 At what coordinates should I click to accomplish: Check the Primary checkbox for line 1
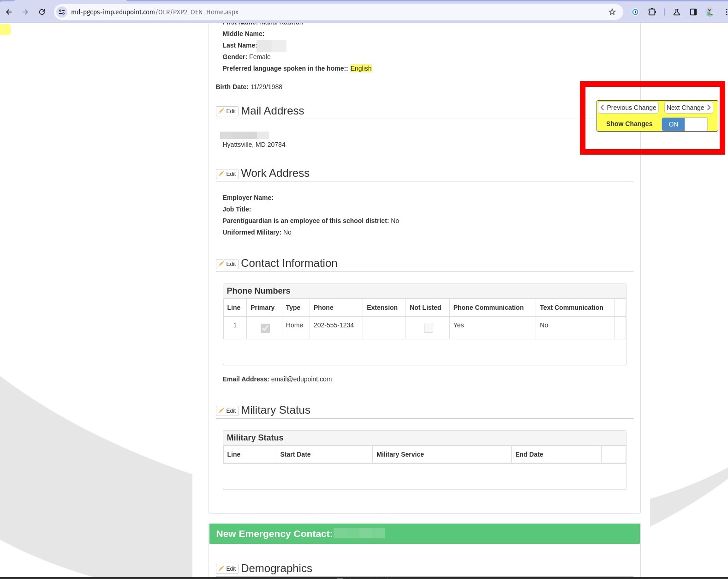pos(265,328)
